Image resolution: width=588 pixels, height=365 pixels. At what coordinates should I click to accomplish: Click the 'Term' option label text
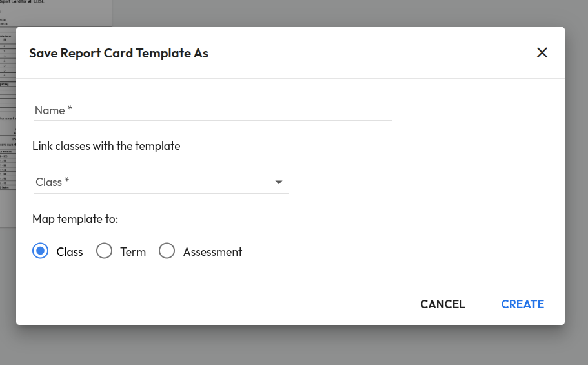tap(133, 252)
